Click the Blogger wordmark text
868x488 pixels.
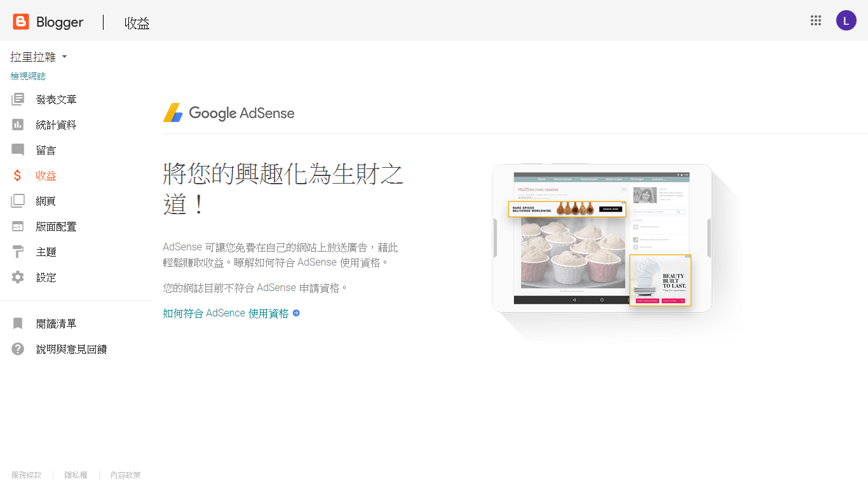[60, 22]
